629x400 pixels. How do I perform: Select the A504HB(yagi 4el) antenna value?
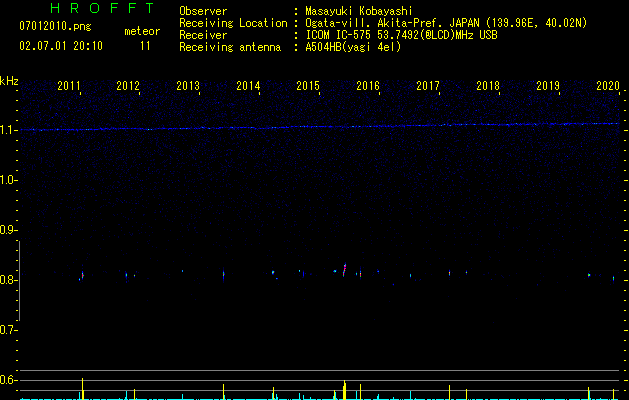point(353,47)
